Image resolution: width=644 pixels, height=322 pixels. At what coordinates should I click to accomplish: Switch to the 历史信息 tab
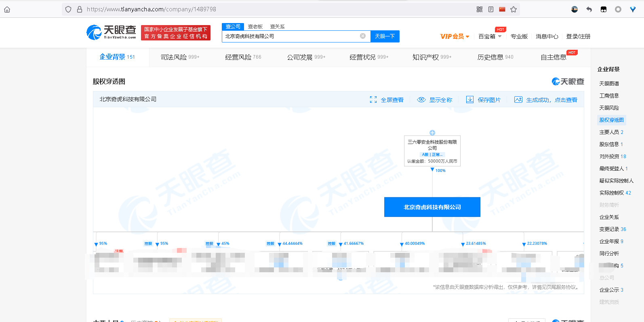pyautogui.click(x=495, y=57)
